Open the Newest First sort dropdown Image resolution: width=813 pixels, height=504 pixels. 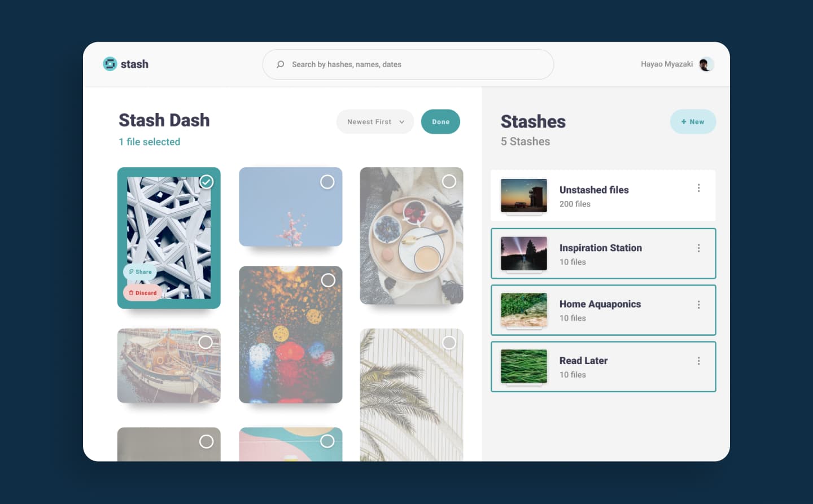point(375,122)
